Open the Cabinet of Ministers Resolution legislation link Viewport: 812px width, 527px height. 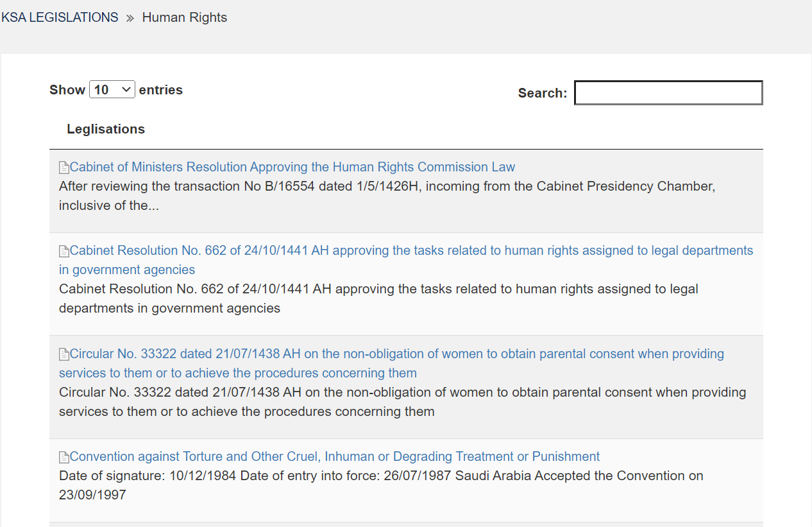292,167
